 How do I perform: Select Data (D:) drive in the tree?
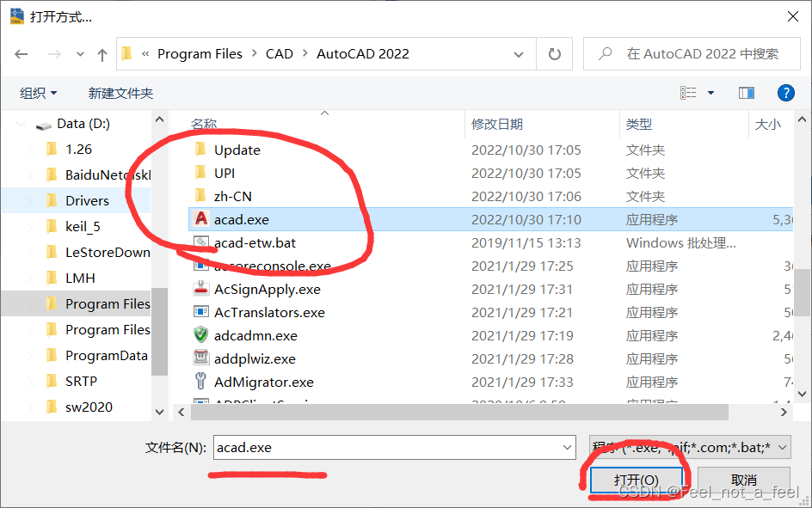pos(83,124)
